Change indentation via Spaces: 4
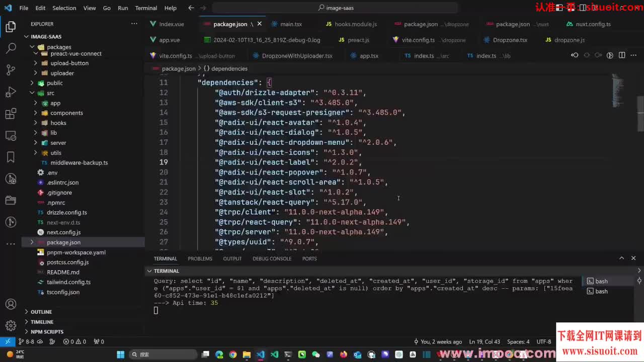The width and height of the screenshot is (644, 362). coord(518,341)
